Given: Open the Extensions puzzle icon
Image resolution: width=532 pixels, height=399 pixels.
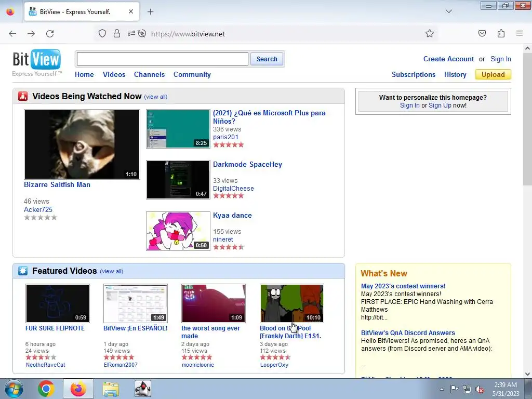Looking at the screenshot, I should click(x=501, y=33).
